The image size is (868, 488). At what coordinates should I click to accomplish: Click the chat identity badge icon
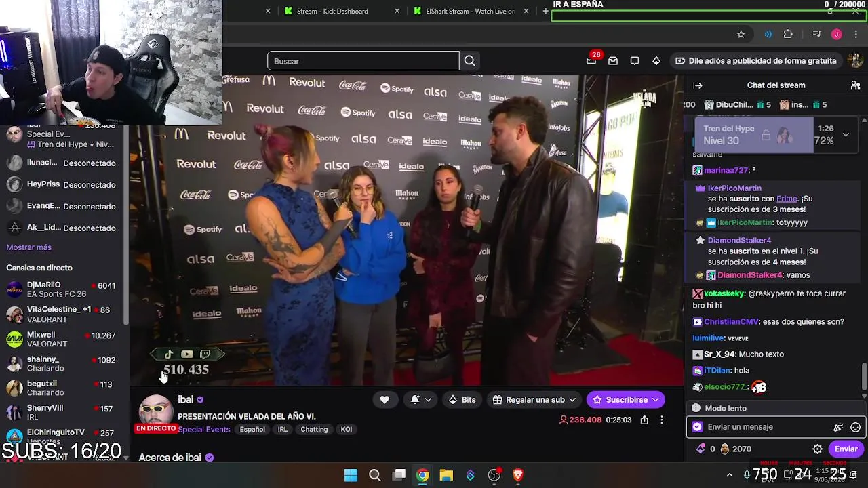click(697, 427)
